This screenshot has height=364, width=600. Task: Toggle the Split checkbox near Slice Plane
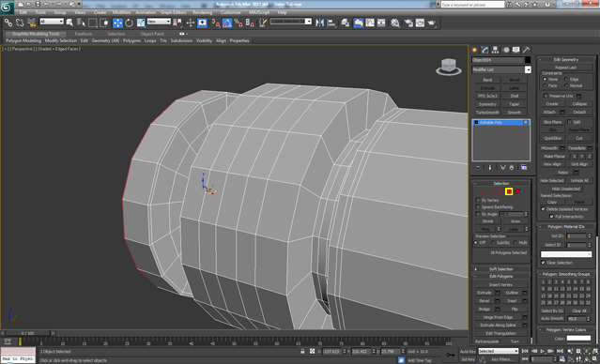(569, 122)
